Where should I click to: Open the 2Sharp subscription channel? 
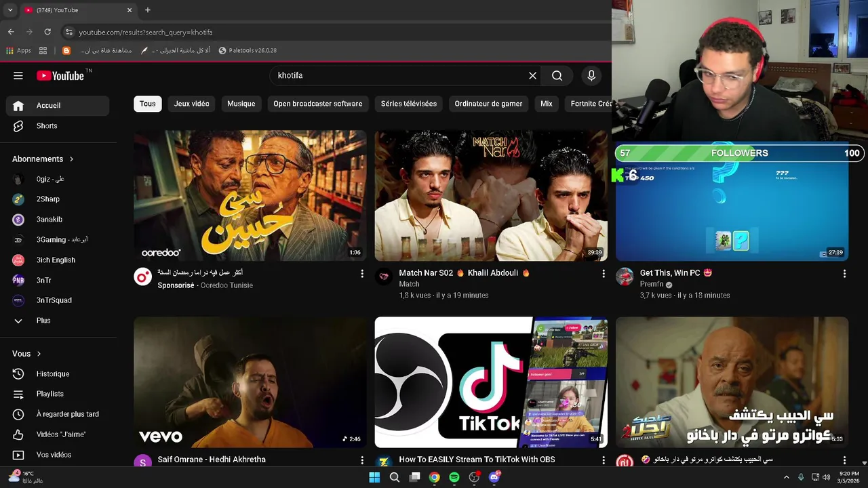[x=58, y=199]
